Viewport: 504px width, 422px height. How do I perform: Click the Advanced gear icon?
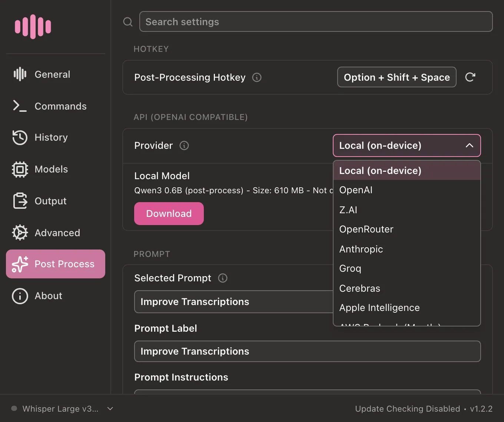20,233
